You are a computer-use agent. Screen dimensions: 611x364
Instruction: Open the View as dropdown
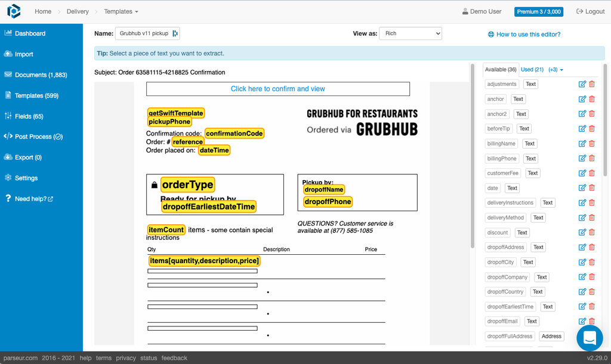tap(411, 33)
